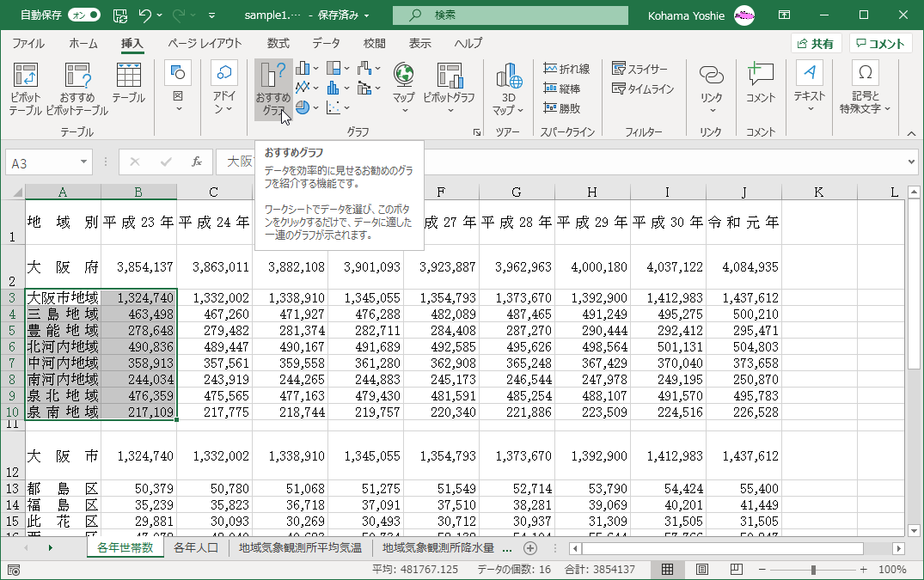The image size is (924, 580).
Task: Switch to Page Break Preview view
Action: 736,569
